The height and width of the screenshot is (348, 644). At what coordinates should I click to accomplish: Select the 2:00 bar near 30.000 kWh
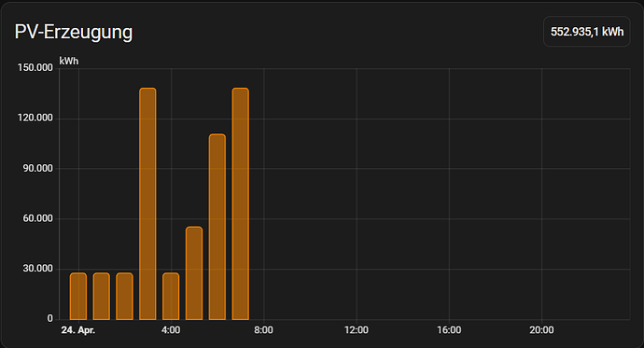point(124,297)
